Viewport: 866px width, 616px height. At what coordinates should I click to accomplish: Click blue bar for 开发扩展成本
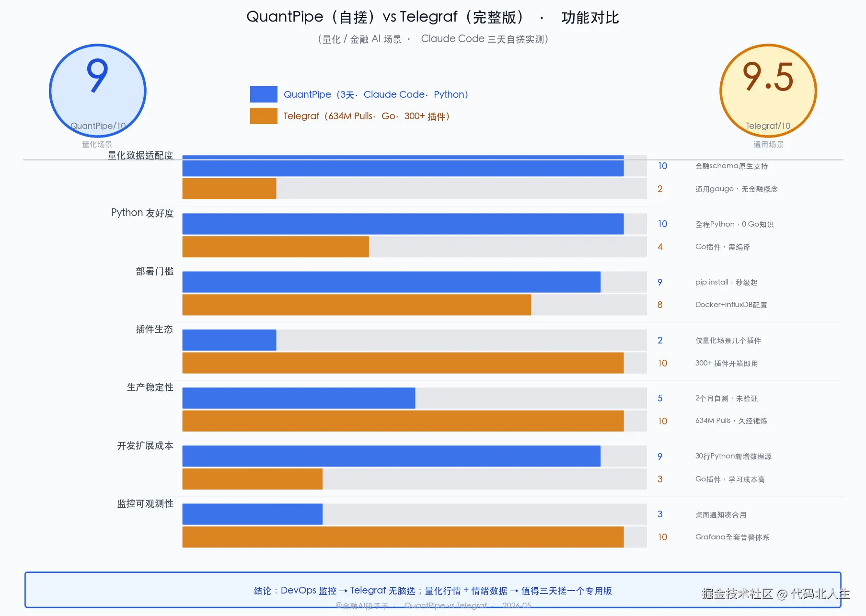click(x=392, y=456)
